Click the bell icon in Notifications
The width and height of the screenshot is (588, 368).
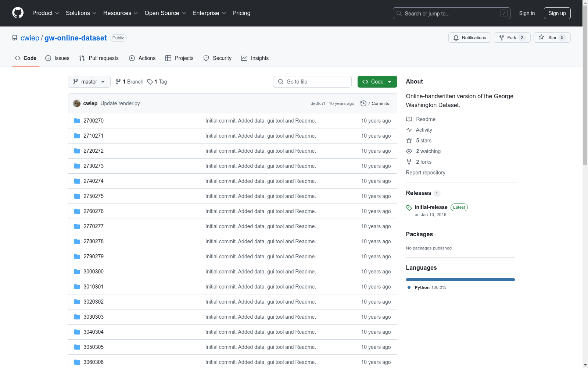pos(456,38)
